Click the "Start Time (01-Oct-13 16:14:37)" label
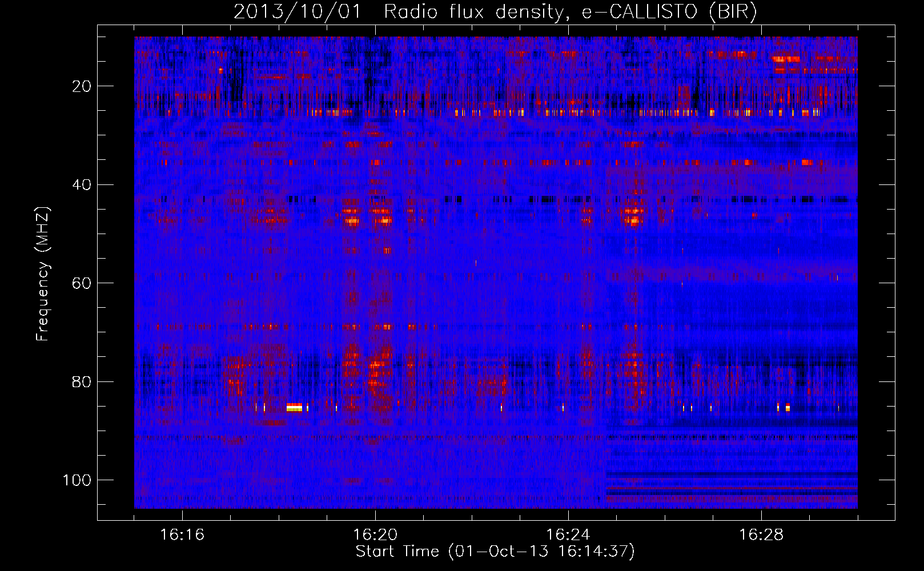This screenshot has width=924, height=571. coord(495,552)
